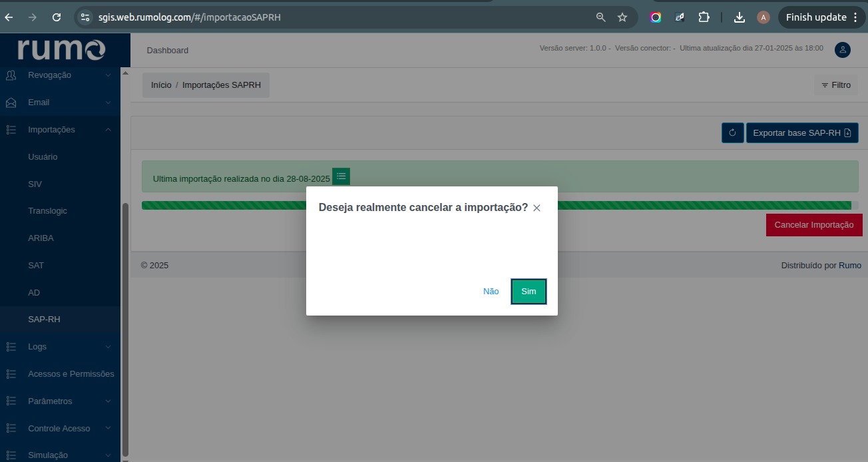This screenshot has height=462, width=868.
Task: Open the browser extensions puzzle icon
Action: [x=704, y=17]
